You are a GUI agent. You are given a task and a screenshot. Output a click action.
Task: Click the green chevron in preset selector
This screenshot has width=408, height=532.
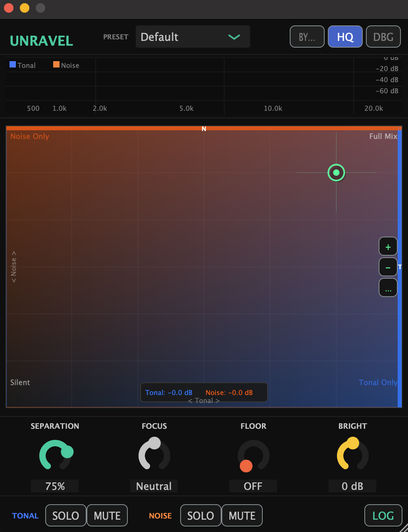coord(234,37)
